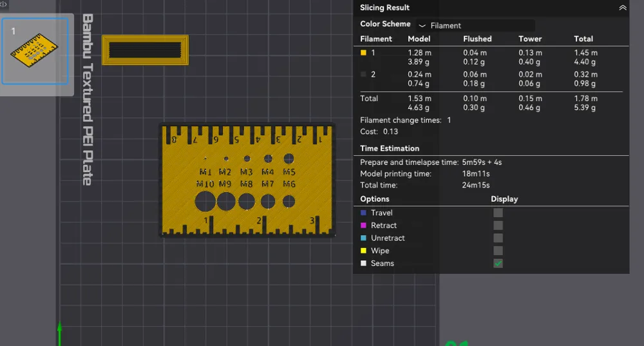Click the blue Travel color swatch
The height and width of the screenshot is (346, 644).
[363, 213]
